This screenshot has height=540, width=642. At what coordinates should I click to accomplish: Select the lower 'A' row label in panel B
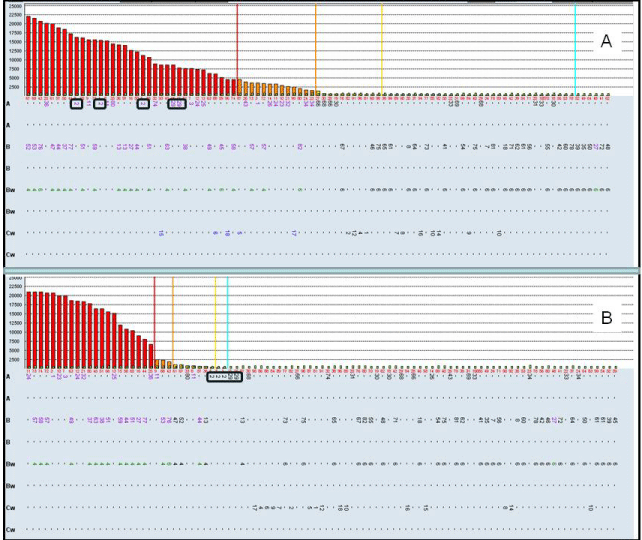8,398
